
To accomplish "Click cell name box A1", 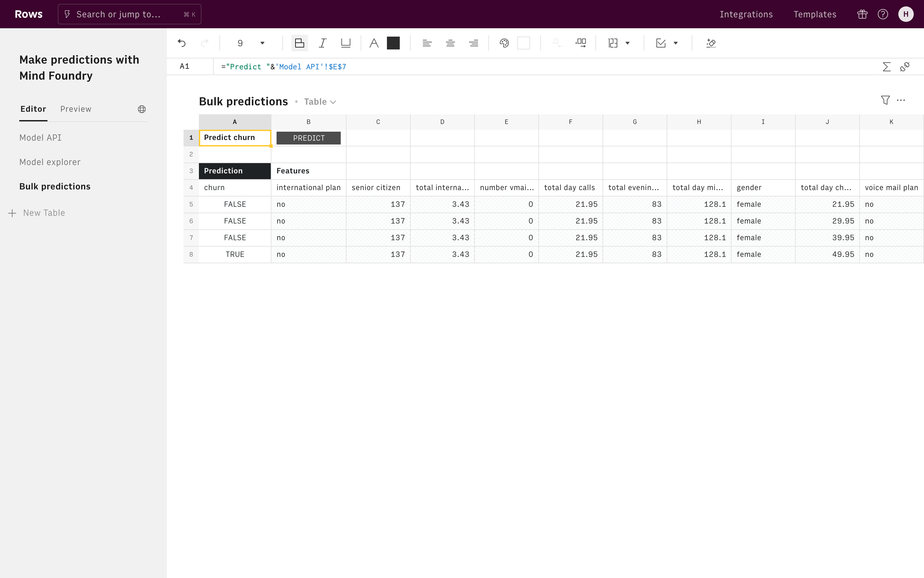I will pos(185,66).
